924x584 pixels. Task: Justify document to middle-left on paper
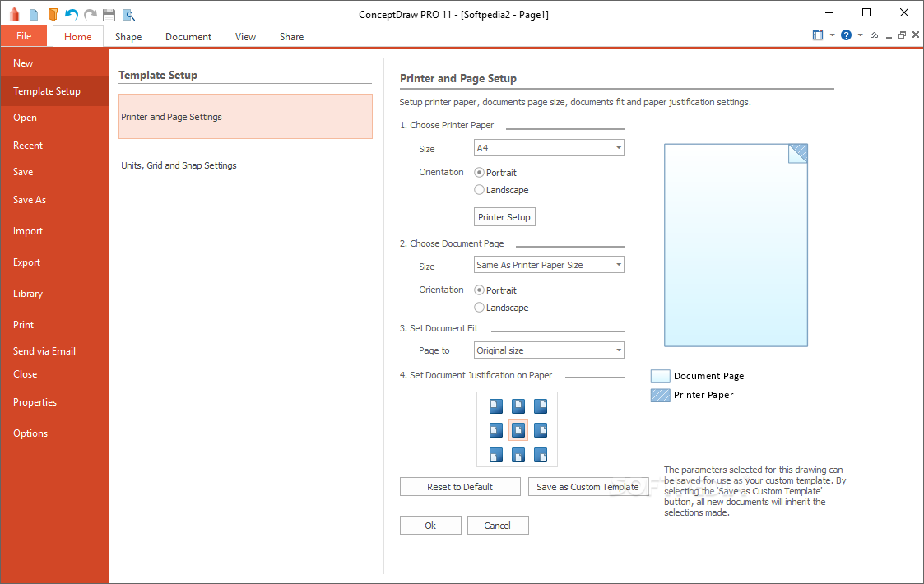tap(496, 430)
